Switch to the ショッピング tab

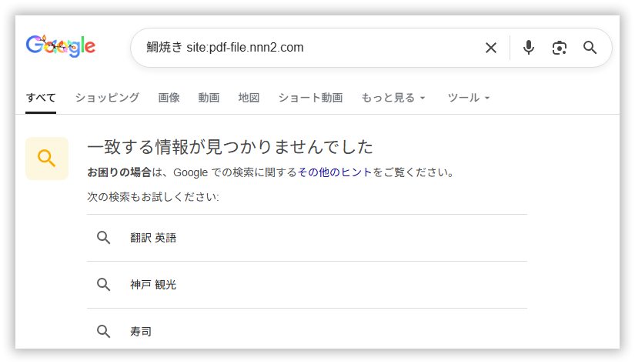tap(107, 98)
